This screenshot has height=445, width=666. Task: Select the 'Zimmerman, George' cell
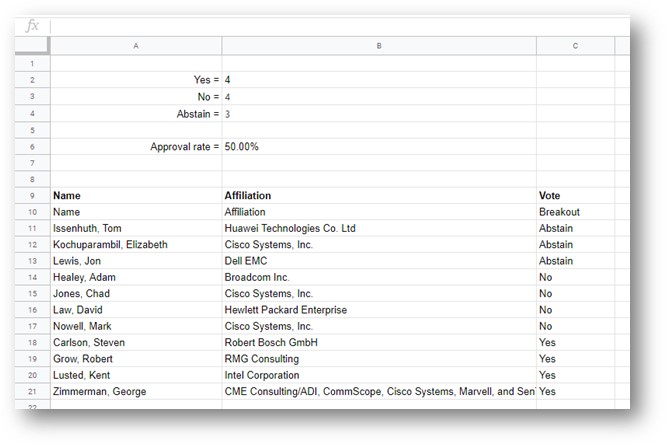pyautogui.click(x=136, y=392)
